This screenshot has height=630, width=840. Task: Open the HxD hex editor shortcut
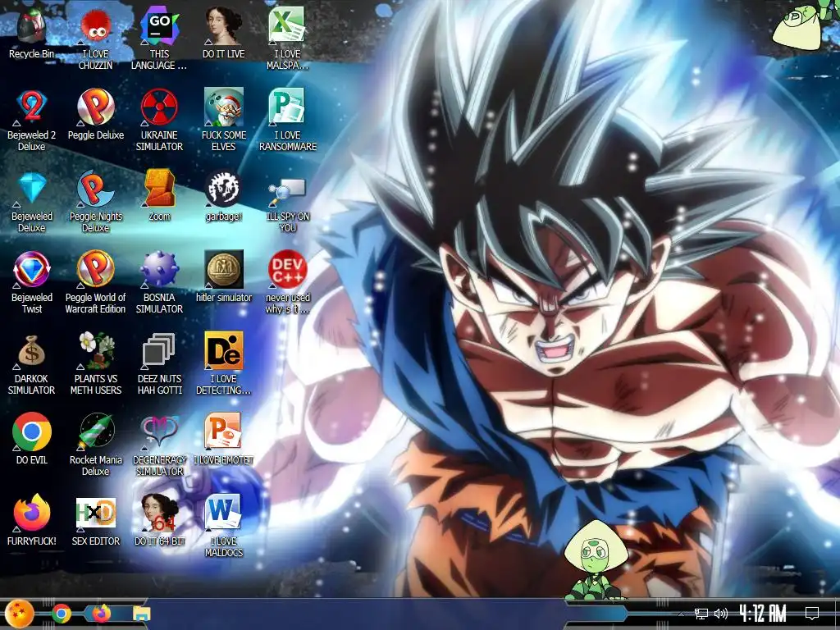95,521
